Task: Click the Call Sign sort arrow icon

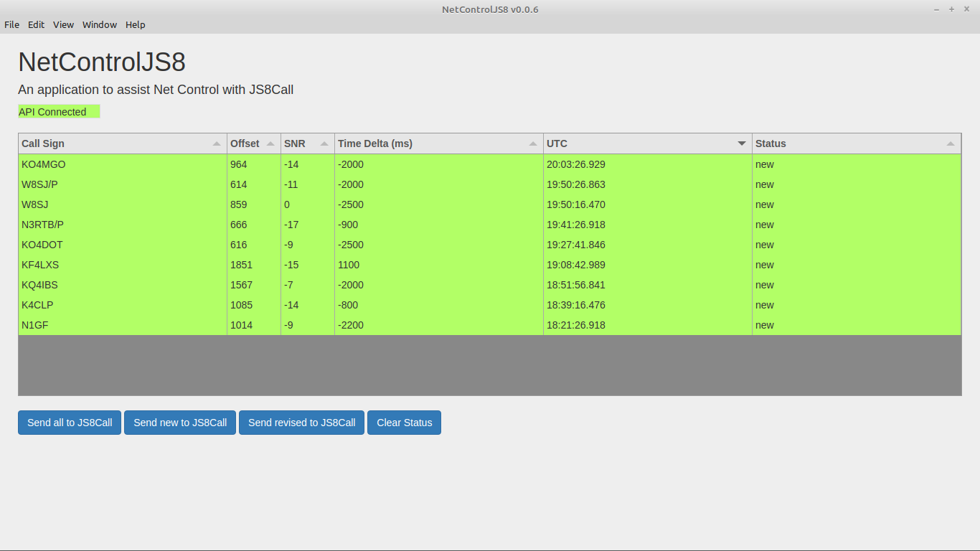Action: click(217, 143)
